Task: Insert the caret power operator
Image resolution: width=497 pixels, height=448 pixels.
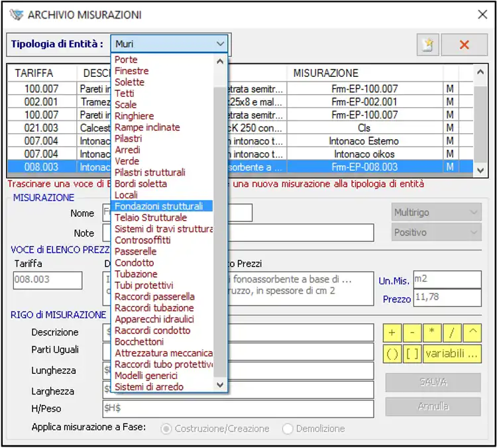Action: [x=472, y=333]
